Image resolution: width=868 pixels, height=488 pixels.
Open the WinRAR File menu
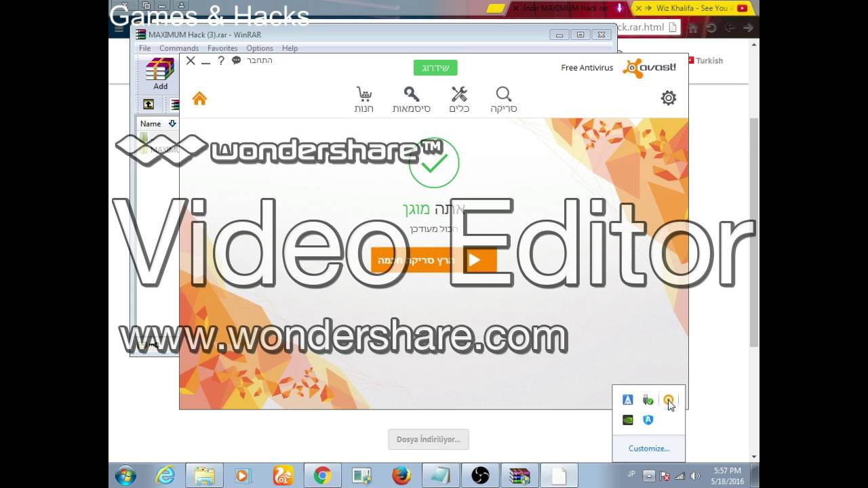point(144,48)
